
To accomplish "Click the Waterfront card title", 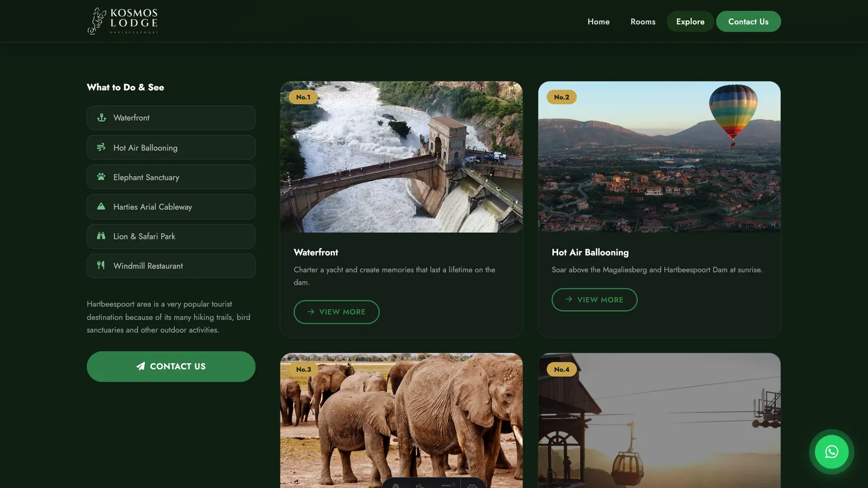I will pos(316,252).
